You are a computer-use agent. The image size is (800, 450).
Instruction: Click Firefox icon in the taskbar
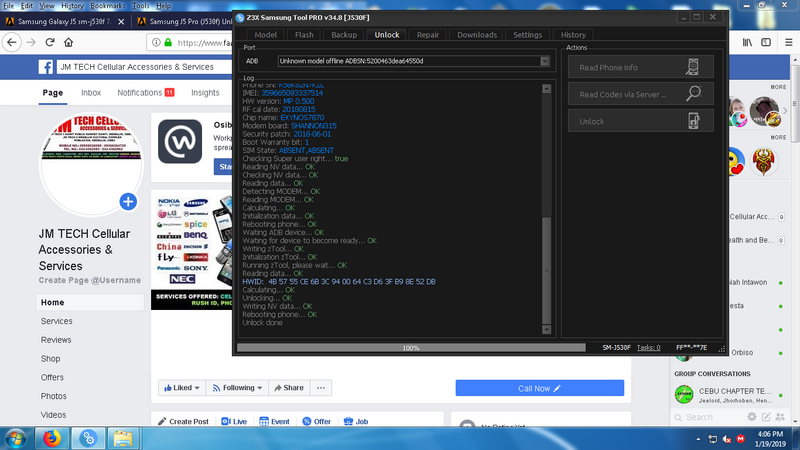coord(52,438)
